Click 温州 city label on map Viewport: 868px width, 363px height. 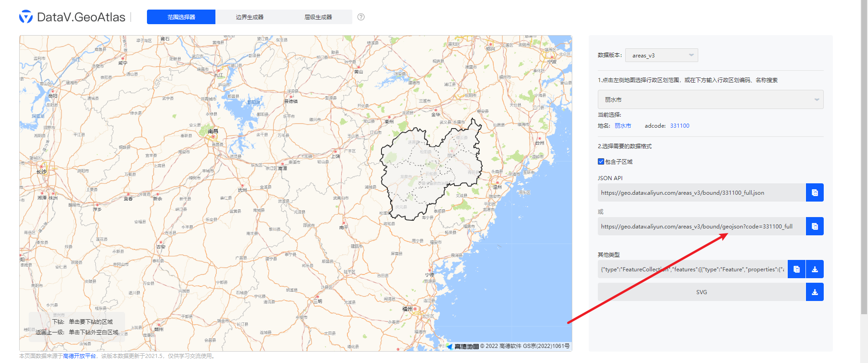(497, 187)
